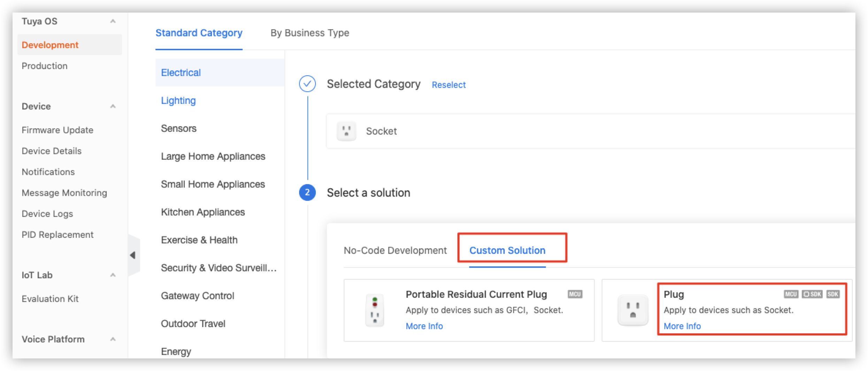This screenshot has width=868, height=371.
Task: Open More Info for the Plug solution
Action: (x=682, y=326)
